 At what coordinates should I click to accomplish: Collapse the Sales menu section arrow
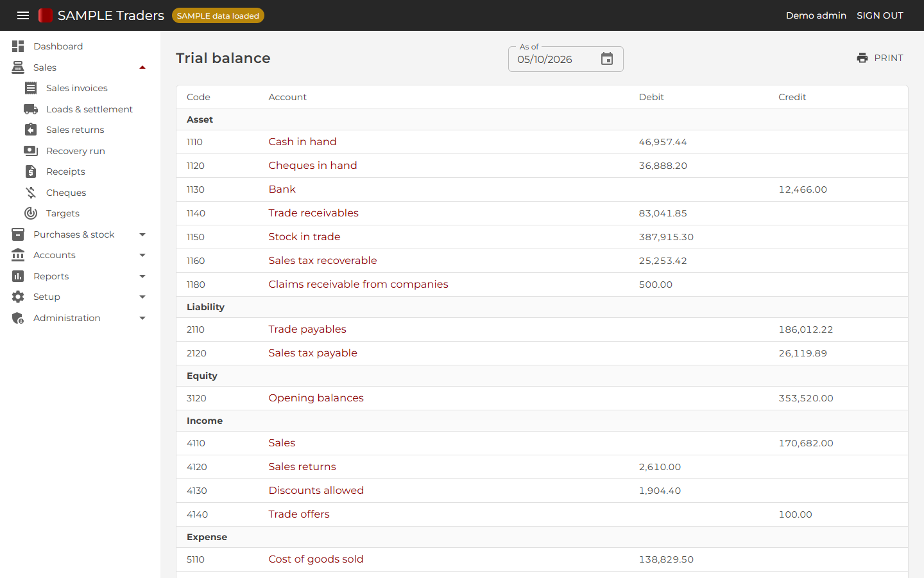click(x=142, y=67)
